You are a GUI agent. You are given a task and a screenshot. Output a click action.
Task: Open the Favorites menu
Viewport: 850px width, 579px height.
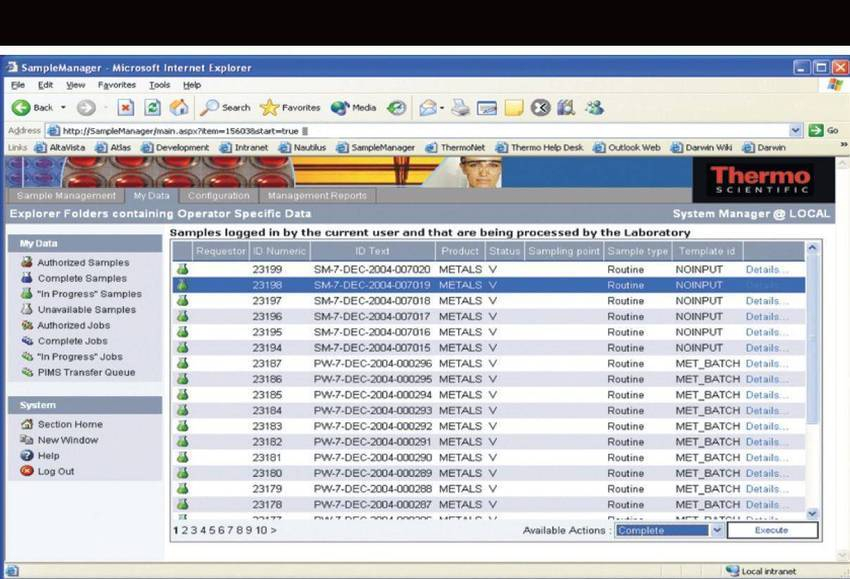116,85
